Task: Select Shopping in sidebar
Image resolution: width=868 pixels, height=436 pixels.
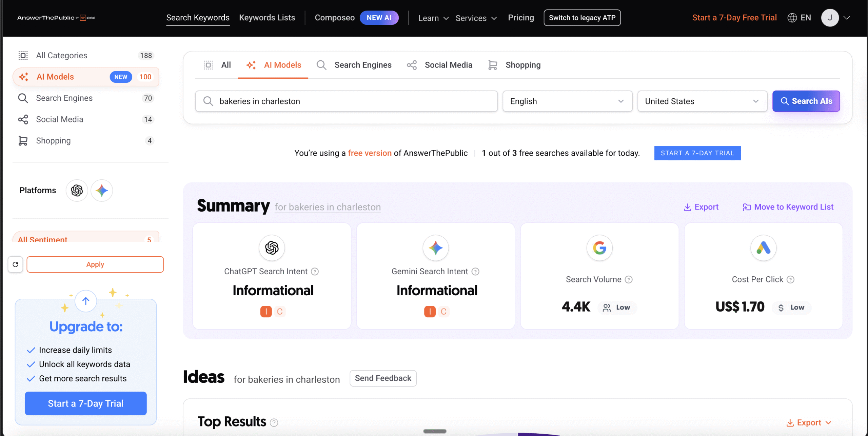Action: (x=86, y=141)
